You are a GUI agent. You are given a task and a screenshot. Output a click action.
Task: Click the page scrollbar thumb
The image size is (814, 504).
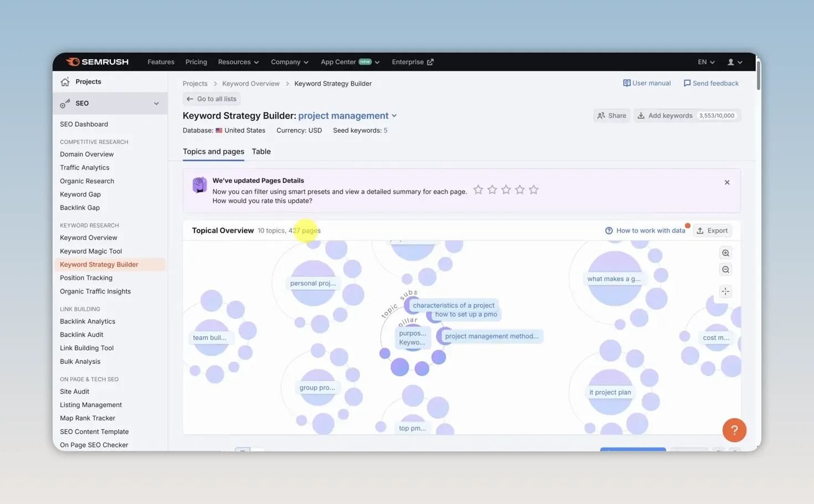coord(758,75)
